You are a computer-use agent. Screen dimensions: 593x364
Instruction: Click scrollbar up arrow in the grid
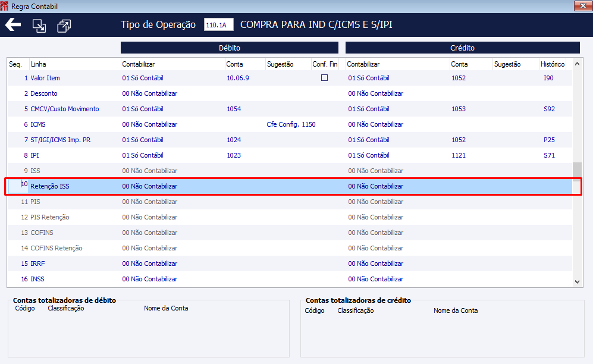577,64
